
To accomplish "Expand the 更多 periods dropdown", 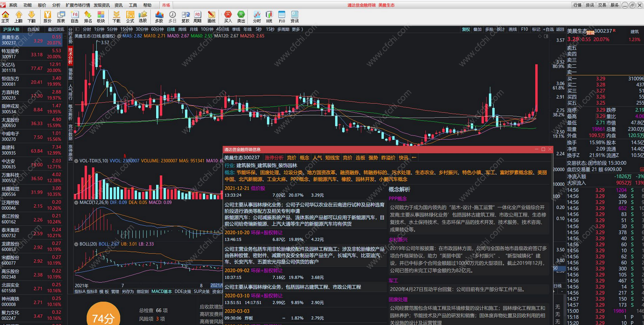I will pos(297,29).
